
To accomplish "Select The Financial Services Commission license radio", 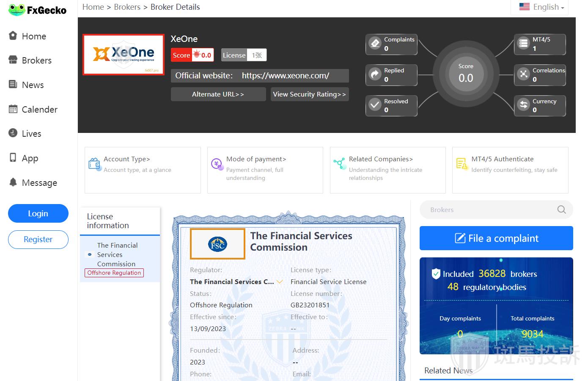I will point(89,254).
